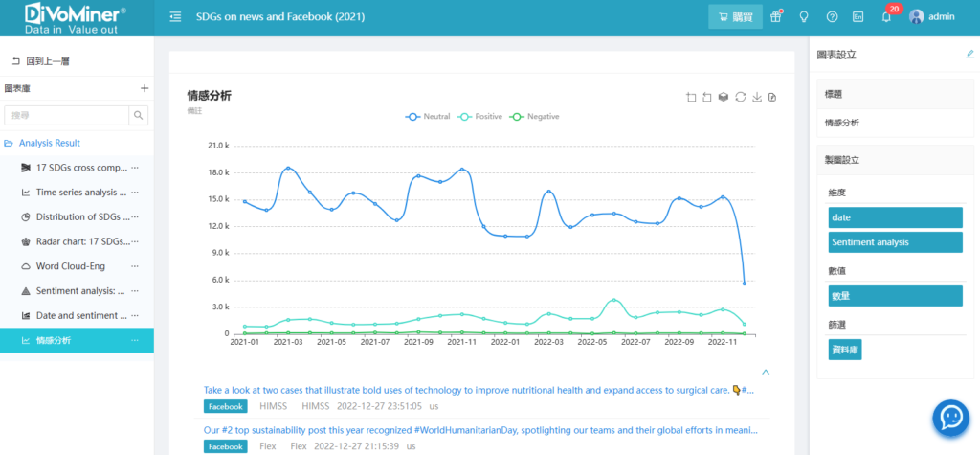Download the chart using the download icon

(756, 97)
